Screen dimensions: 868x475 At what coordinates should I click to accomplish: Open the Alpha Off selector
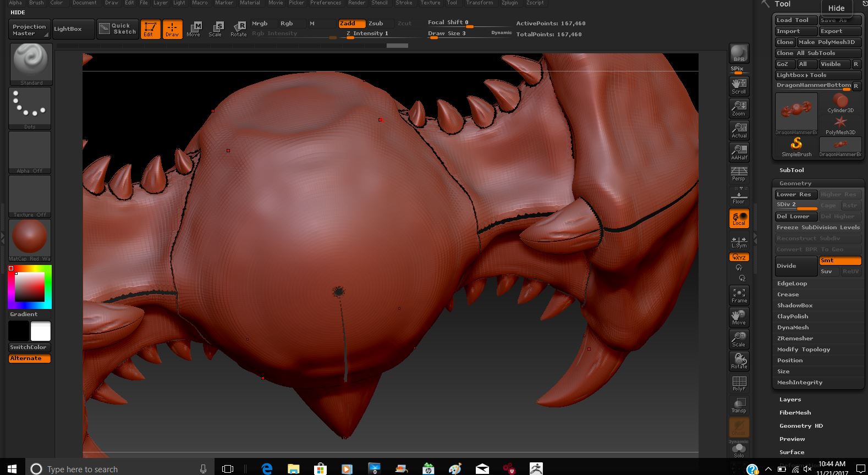(31, 152)
